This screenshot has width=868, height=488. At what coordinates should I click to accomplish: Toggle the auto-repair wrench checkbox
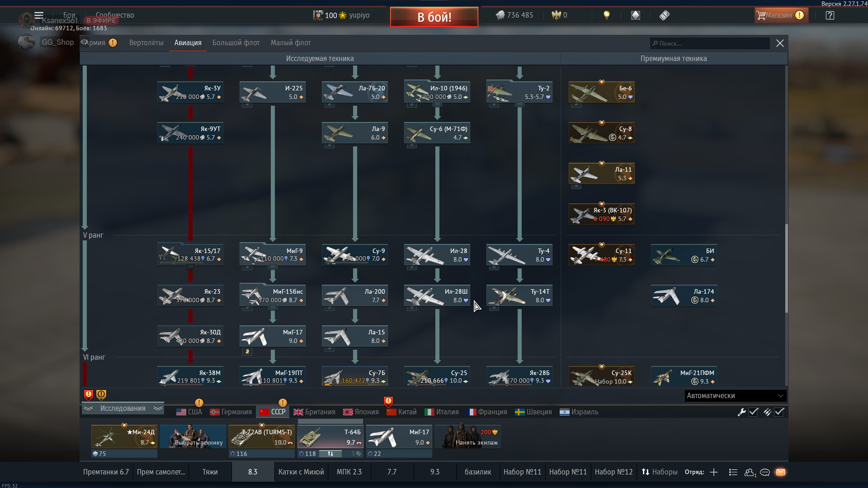pos(753,412)
